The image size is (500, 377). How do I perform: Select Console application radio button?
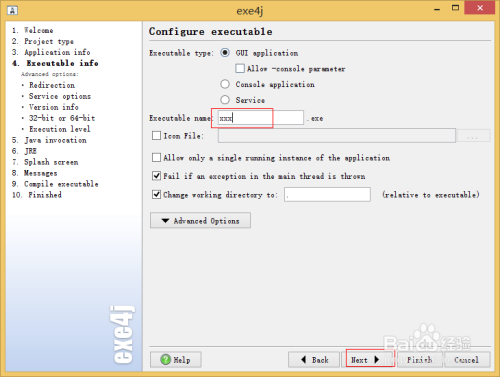(x=225, y=84)
